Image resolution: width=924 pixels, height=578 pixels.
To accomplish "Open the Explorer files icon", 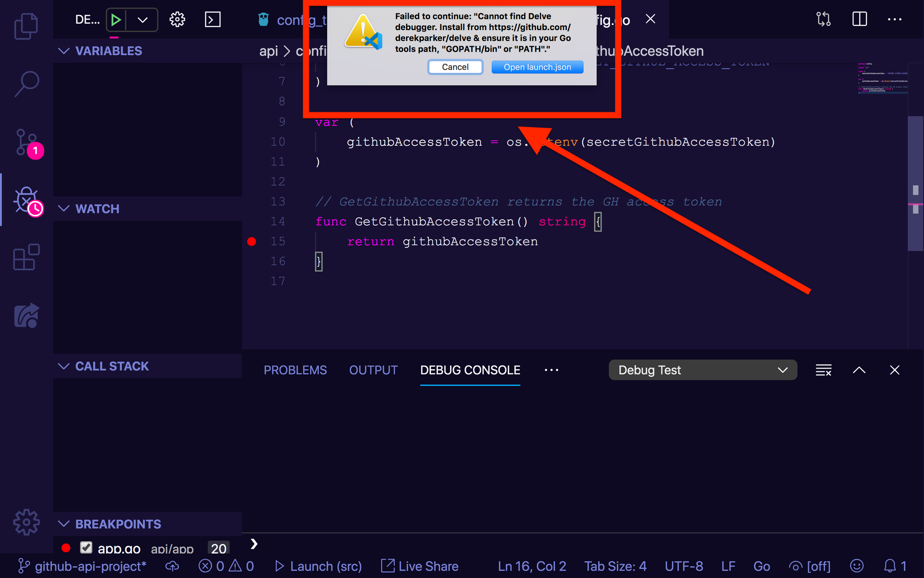I will point(26,26).
